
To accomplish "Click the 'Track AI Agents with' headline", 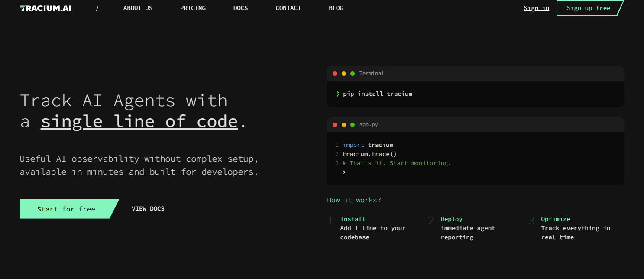I will tap(124, 101).
